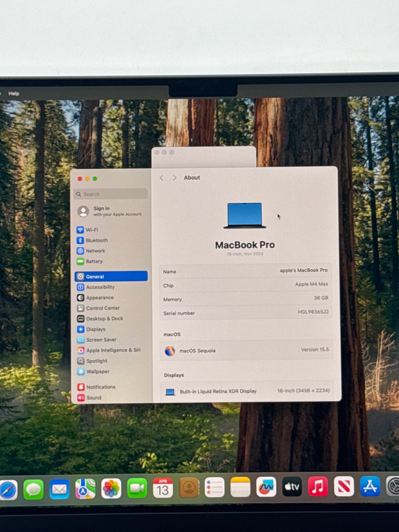Click the Help menu

(14, 93)
